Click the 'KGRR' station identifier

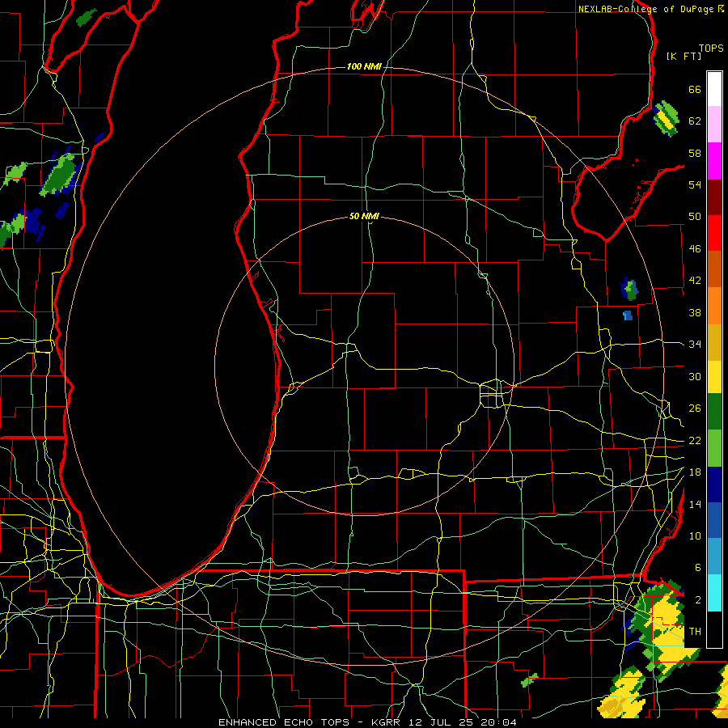(x=385, y=722)
